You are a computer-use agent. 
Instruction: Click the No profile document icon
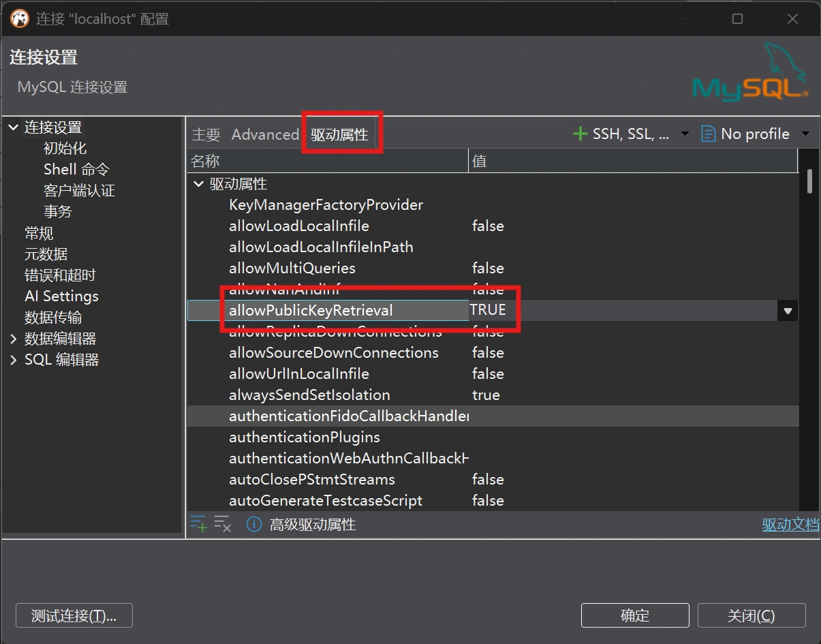click(x=709, y=134)
